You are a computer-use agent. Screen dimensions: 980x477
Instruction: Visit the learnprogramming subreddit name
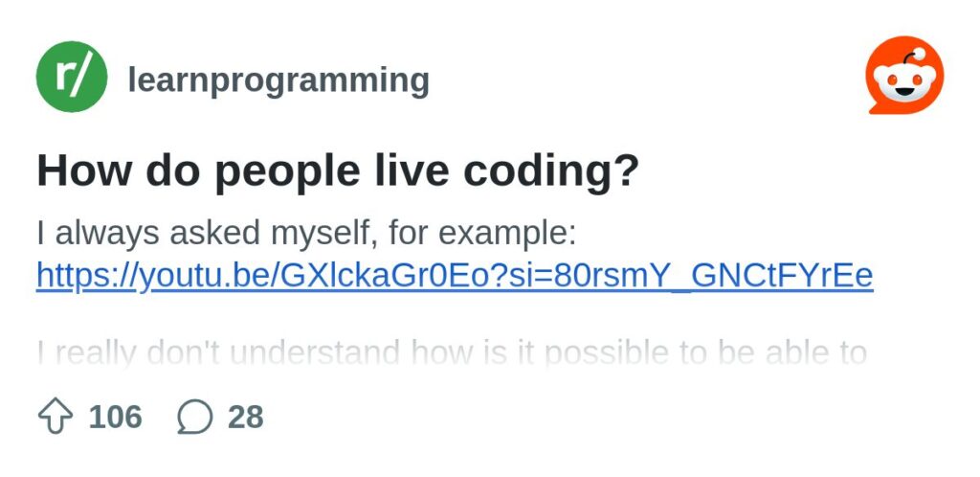[x=278, y=80]
